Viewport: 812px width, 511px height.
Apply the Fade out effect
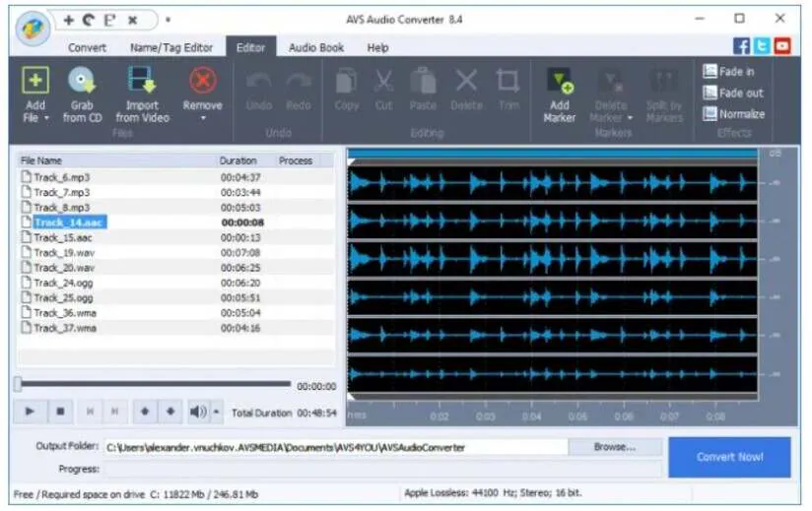click(x=733, y=94)
